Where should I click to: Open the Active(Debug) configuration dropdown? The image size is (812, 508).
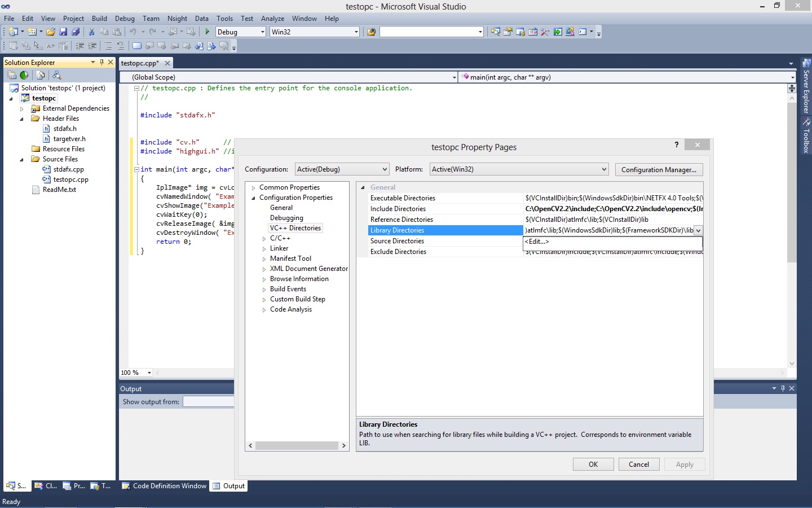(385, 169)
